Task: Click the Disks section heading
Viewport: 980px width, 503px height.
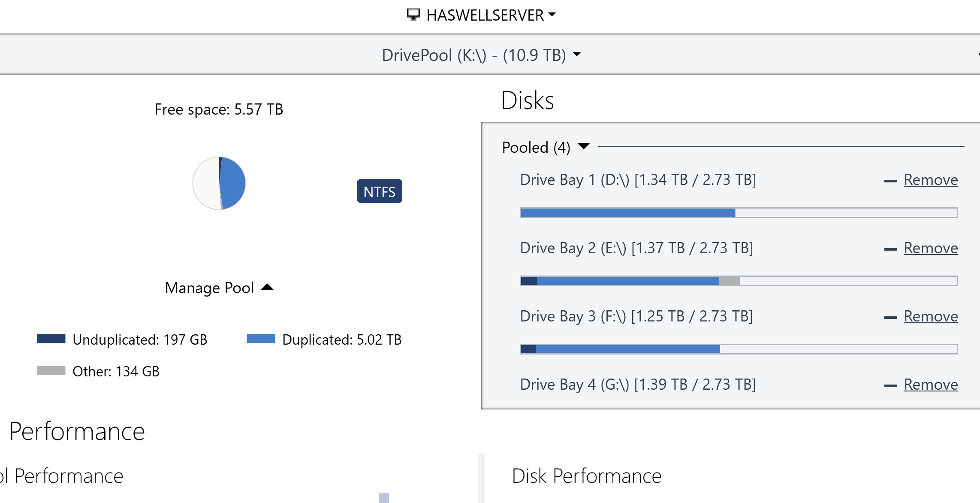Action: tap(528, 100)
